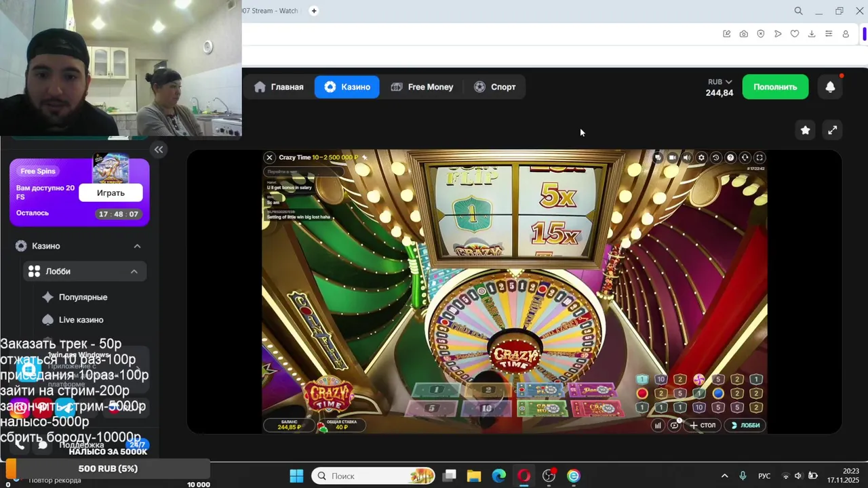Open the game chat icon
The height and width of the screenshot is (488, 868).
coord(658,157)
